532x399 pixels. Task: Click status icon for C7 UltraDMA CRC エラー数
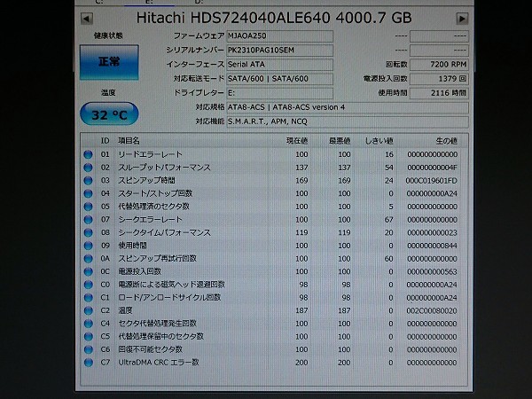coord(88,363)
